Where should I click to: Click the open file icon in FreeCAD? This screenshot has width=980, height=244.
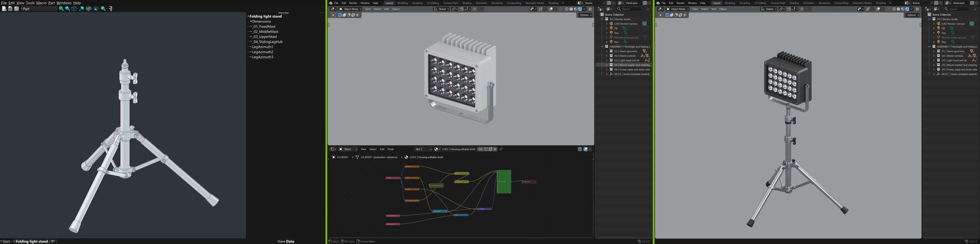(10, 9)
